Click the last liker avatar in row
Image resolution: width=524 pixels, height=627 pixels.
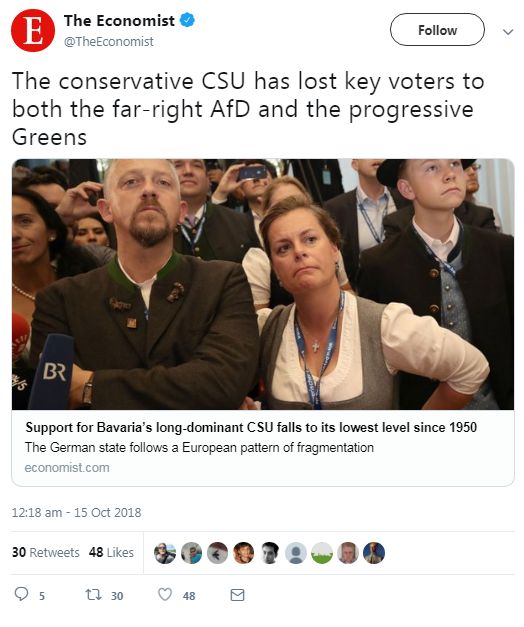374,553
